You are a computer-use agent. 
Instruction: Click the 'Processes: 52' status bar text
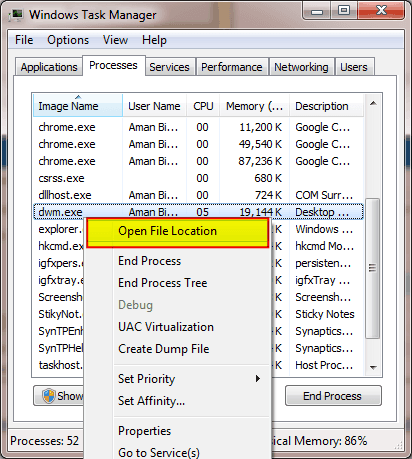coord(44,441)
